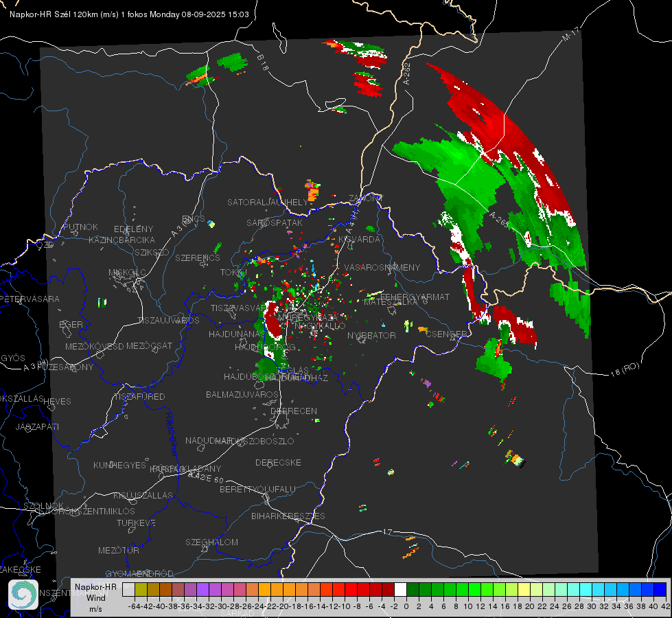Click the CSENGER city label
The width and height of the screenshot is (672, 618).
(446, 334)
